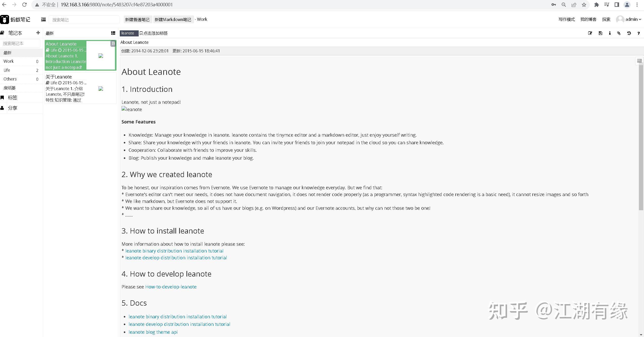
Task: Add a notebook with the plus icon
Action: (38, 33)
